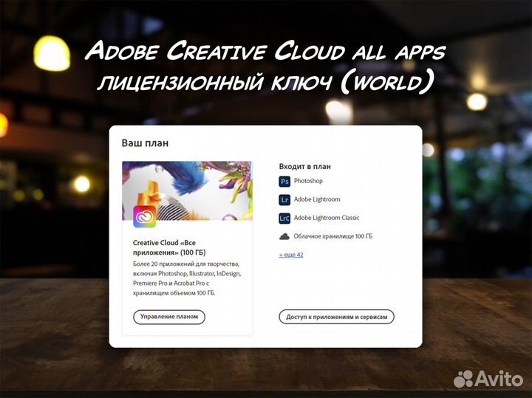
Task: Click the 'Creative Cloud «Все приложения» (100 ГБ)' title
Action: [x=169, y=247]
